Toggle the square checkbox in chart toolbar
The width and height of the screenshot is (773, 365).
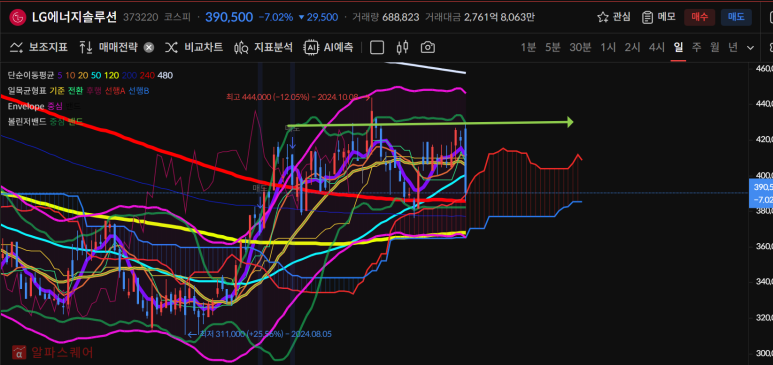(x=377, y=47)
